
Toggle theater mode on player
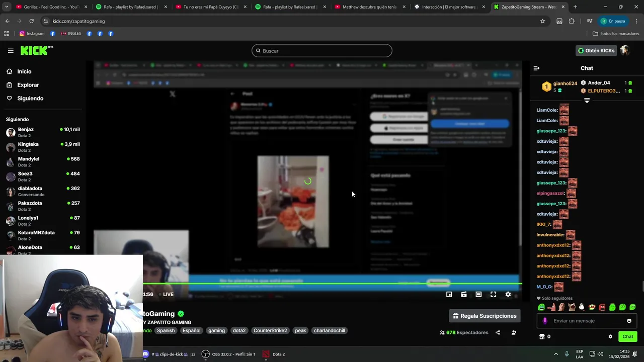coord(478,294)
